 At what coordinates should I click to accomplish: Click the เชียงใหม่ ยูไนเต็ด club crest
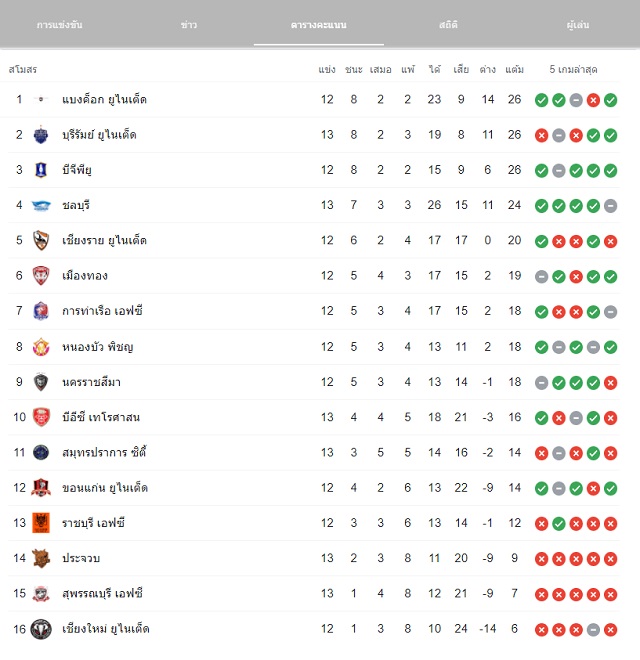point(41,629)
